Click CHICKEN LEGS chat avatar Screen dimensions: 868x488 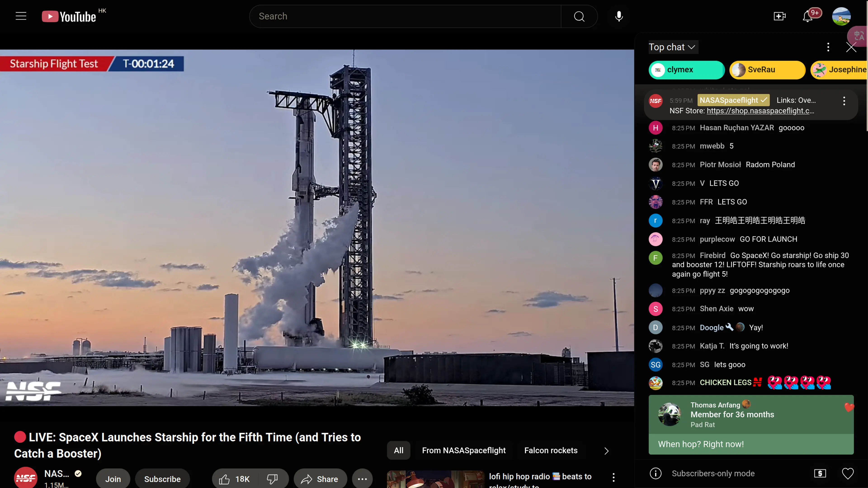(x=655, y=383)
